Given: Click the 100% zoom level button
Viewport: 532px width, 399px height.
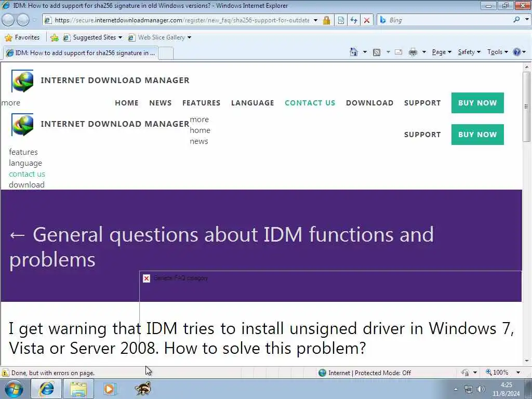Looking at the screenshot, I should pos(497,373).
